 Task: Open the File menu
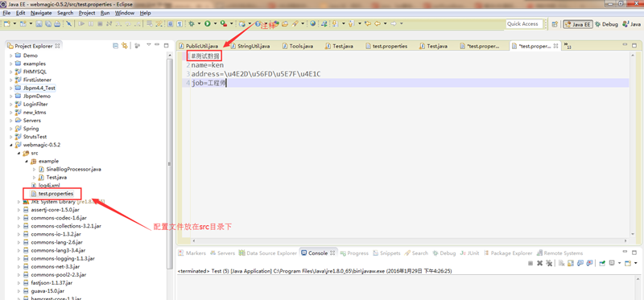tap(6, 13)
